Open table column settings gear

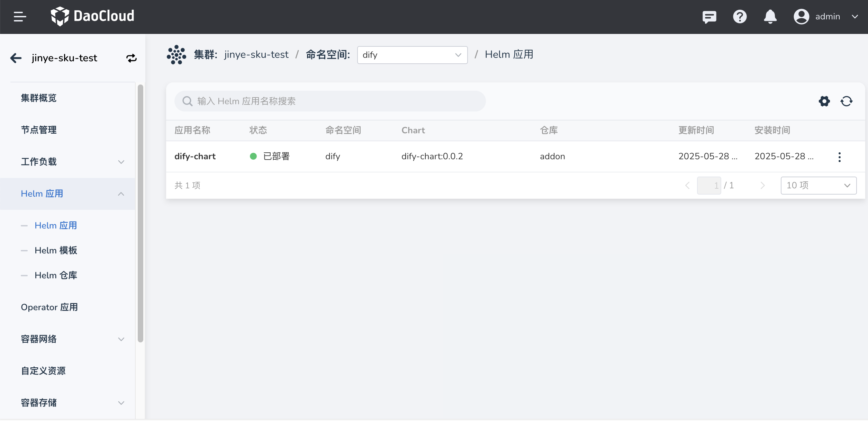824,101
